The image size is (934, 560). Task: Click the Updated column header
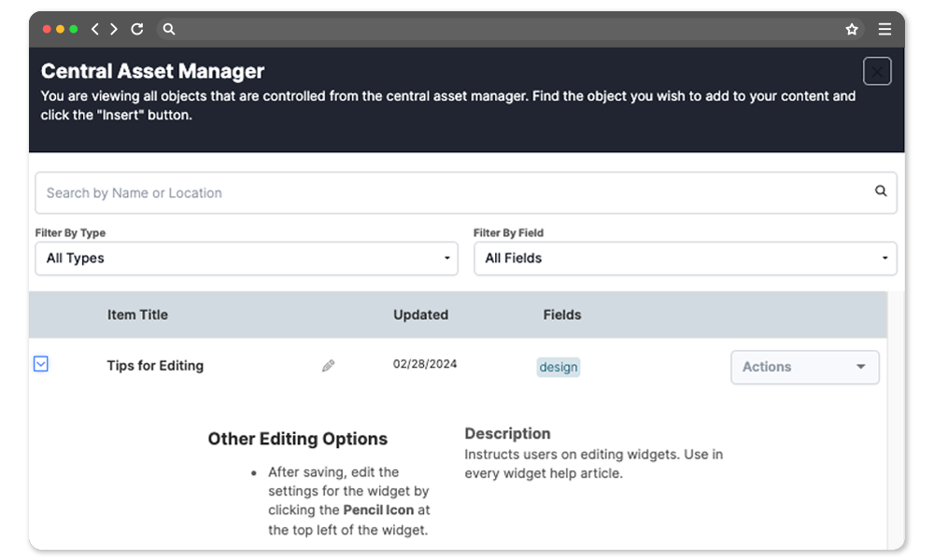click(x=420, y=315)
